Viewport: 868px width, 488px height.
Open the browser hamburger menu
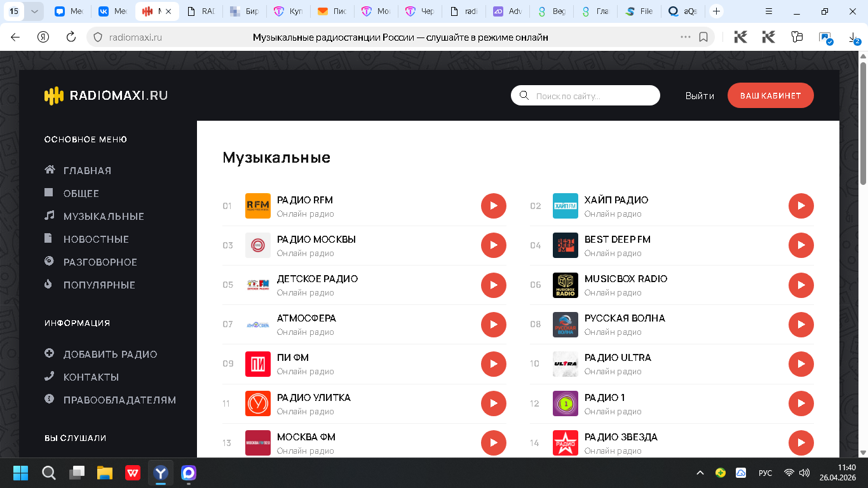[769, 11]
